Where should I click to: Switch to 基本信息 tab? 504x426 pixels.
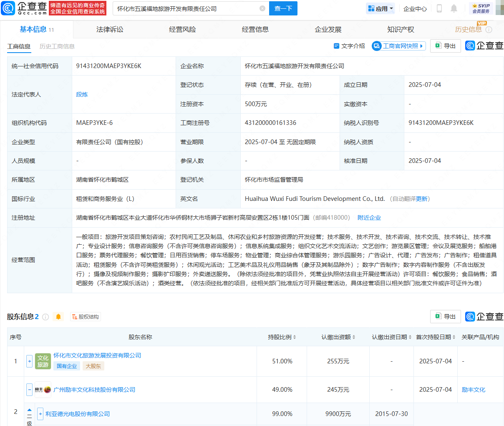[37, 29]
